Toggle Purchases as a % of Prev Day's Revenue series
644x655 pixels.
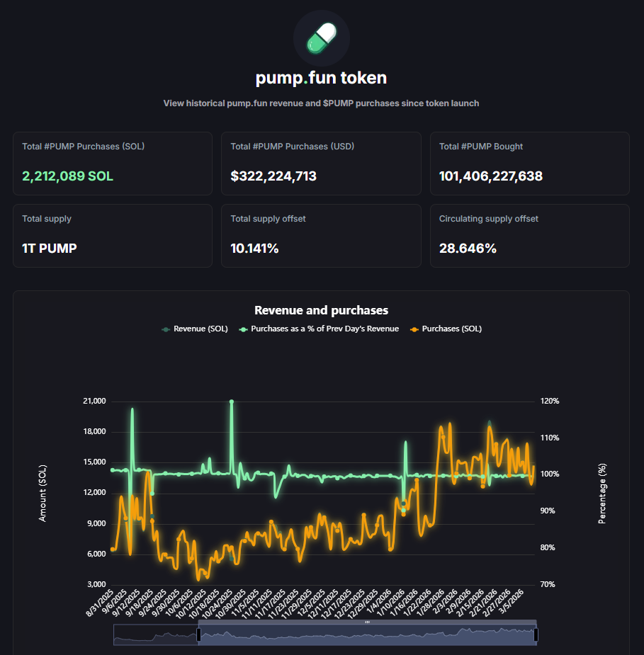pos(319,329)
